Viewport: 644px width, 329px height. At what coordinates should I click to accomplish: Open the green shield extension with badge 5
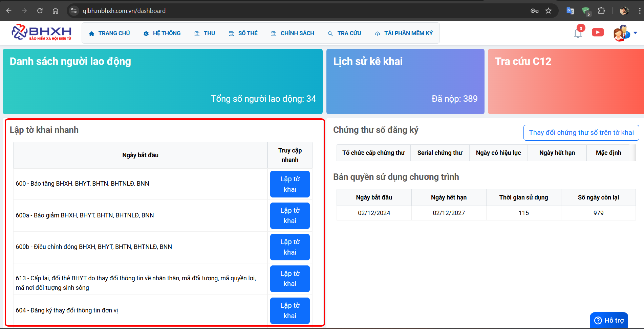point(586,11)
